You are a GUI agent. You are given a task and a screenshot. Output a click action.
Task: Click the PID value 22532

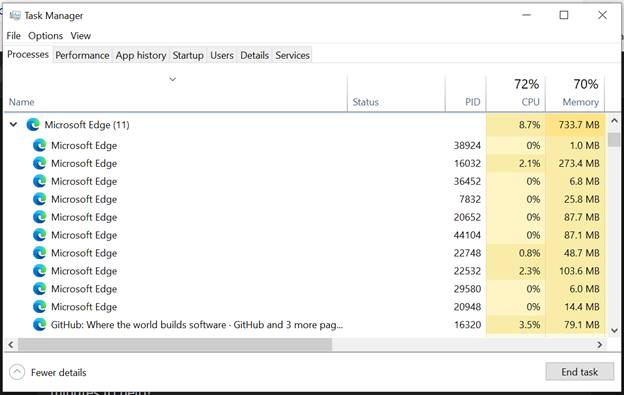point(467,271)
